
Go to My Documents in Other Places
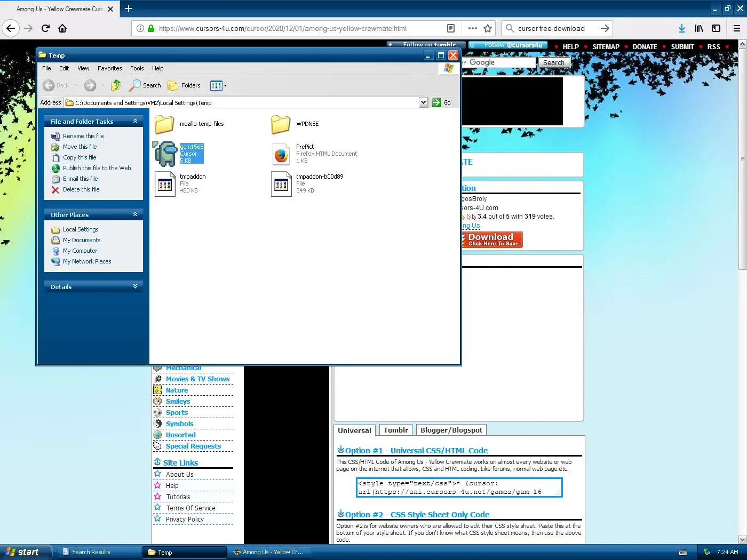pyautogui.click(x=76, y=240)
